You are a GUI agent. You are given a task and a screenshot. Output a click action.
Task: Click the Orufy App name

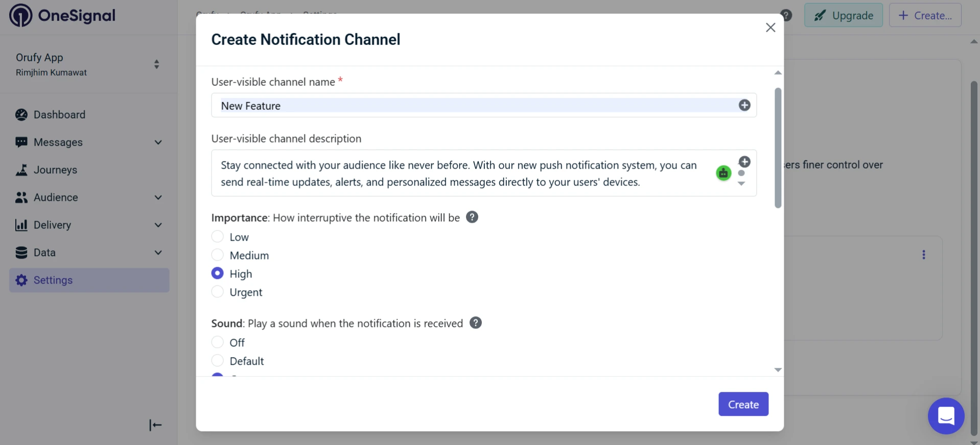39,57
